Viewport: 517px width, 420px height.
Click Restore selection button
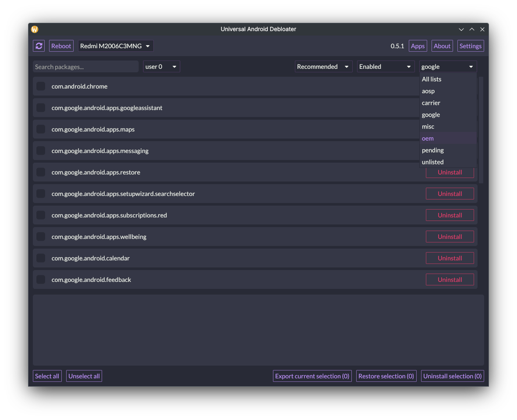pyautogui.click(x=386, y=376)
